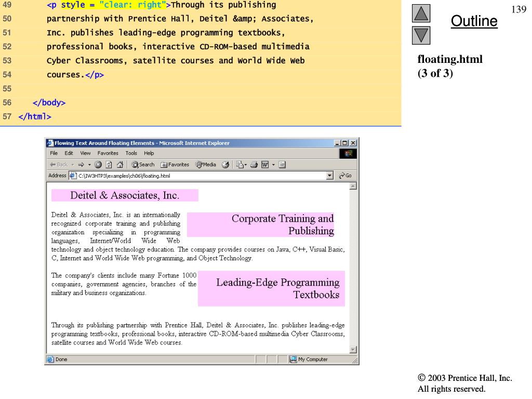This screenshot has width=532, height=399.
Task: Open the History icon in toolbar
Action: (x=225, y=165)
